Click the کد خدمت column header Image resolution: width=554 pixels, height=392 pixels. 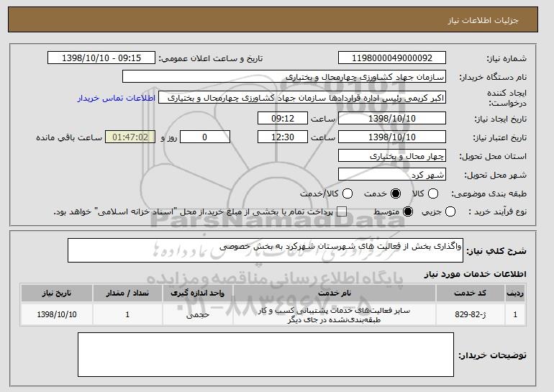(471, 293)
